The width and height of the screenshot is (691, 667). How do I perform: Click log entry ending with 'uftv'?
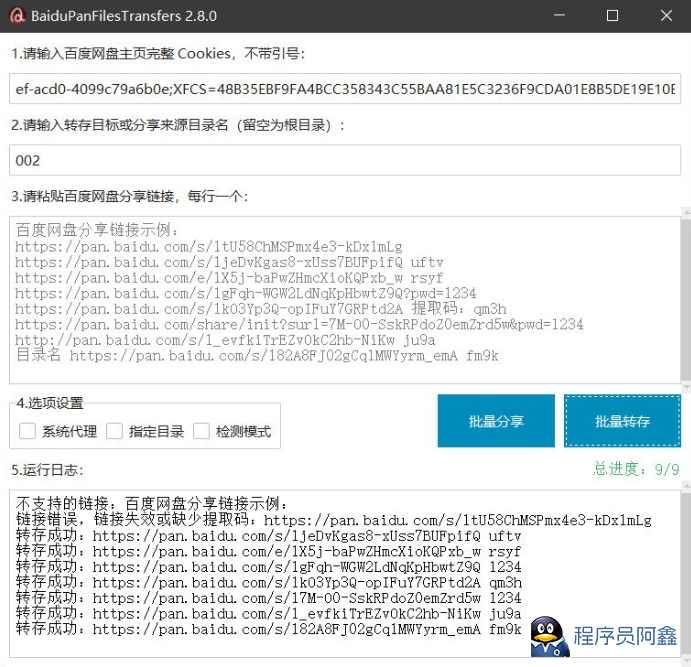click(269, 535)
